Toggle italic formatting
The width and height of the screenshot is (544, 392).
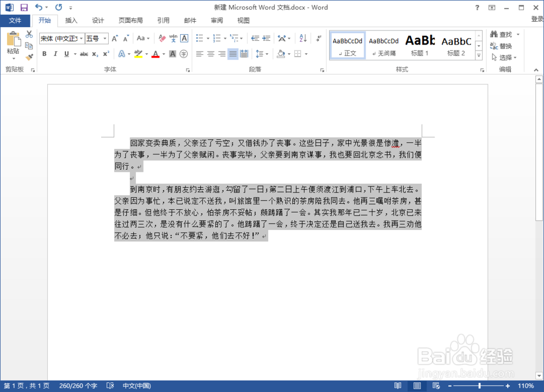(x=55, y=54)
